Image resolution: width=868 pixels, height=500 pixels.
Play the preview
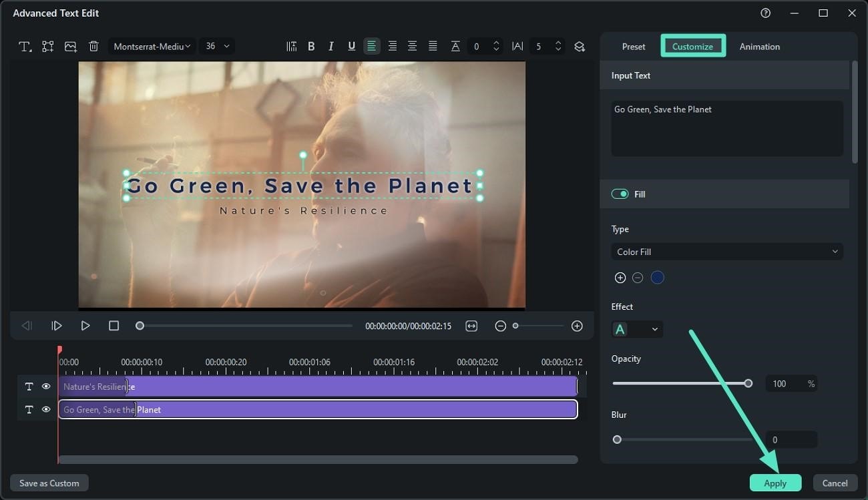[85, 326]
